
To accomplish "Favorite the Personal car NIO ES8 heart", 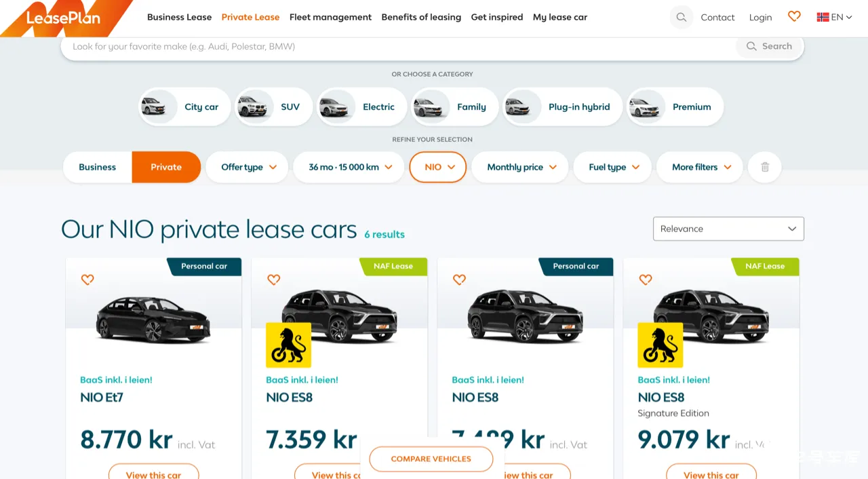I will (x=459, y=280).
